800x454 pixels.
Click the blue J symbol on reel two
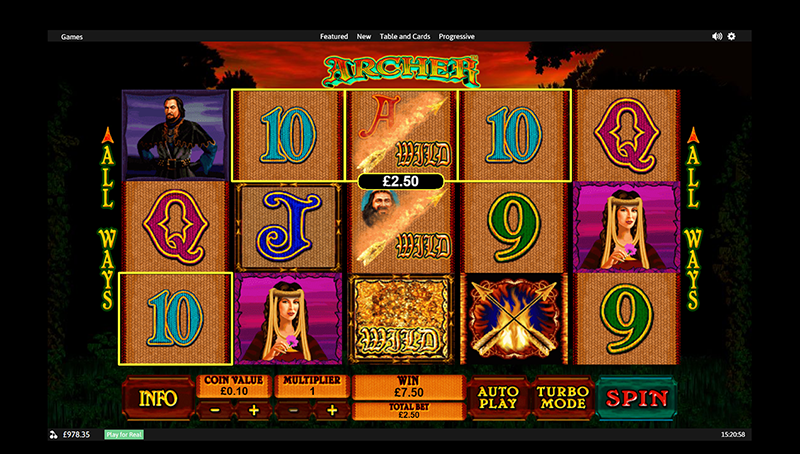click(288, 227)
